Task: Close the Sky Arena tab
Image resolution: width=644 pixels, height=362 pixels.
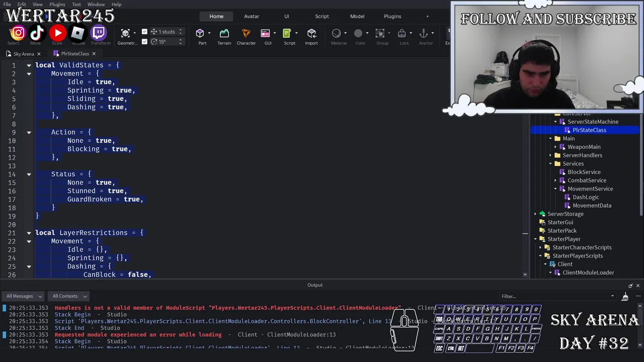Action: tap(39, 54)
